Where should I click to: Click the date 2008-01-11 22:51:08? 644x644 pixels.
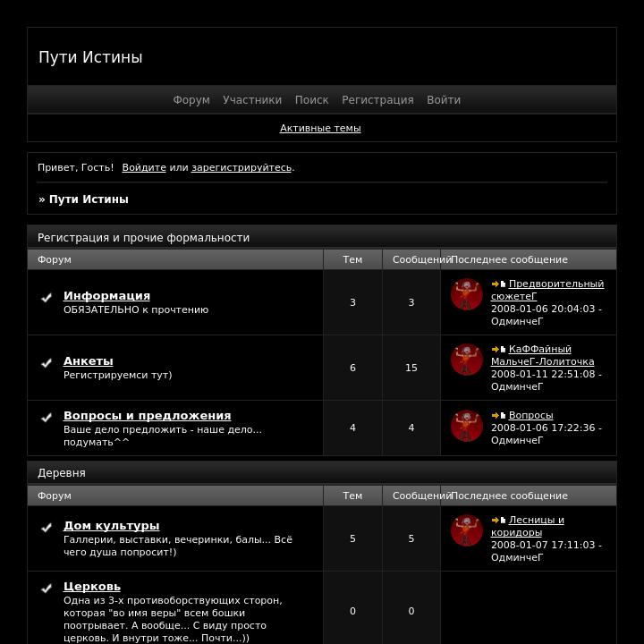coord(543,374)
